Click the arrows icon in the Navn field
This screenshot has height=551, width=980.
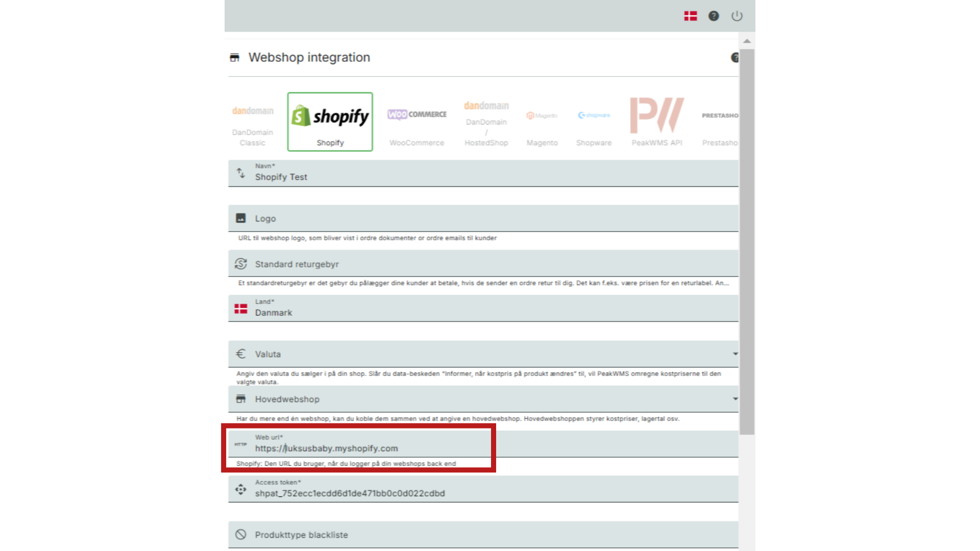(241, 173)
